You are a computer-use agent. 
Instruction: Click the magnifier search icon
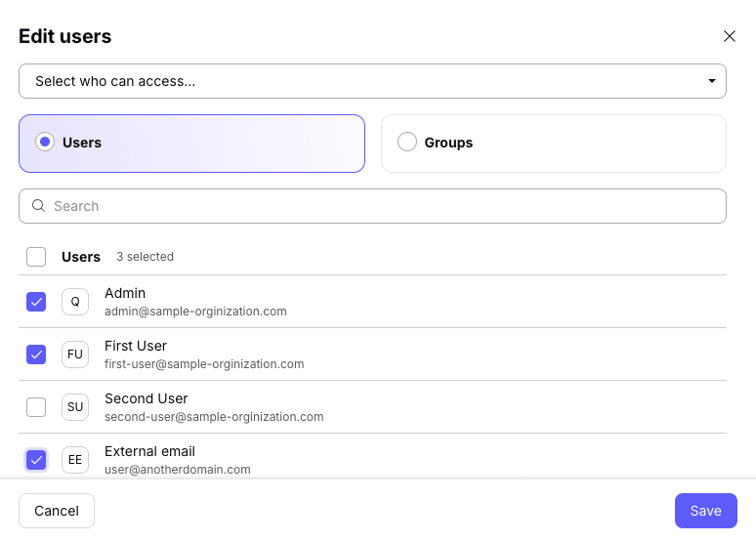tap(38, 206)
